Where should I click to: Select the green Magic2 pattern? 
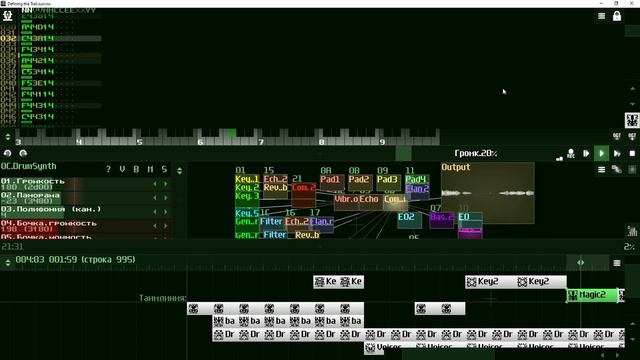pyautogui.click(x=592, y=295)
